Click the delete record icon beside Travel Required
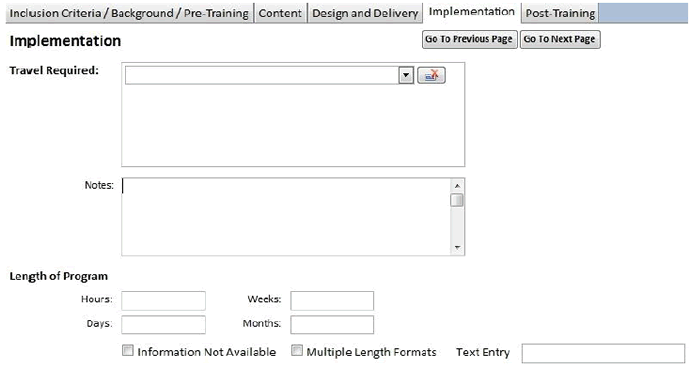The height and width of the screenshot is (369, 690). (431, 75)
